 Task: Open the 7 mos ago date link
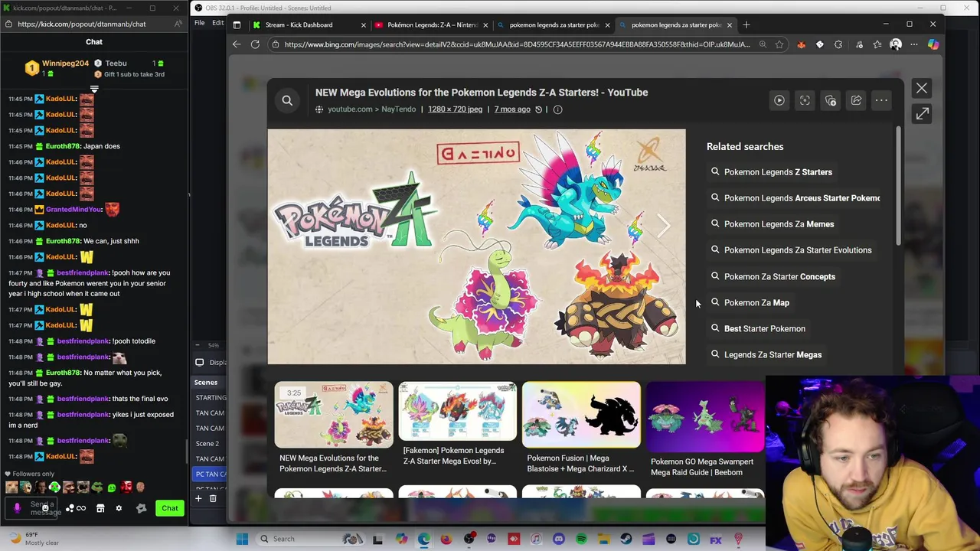coord(512,109)
